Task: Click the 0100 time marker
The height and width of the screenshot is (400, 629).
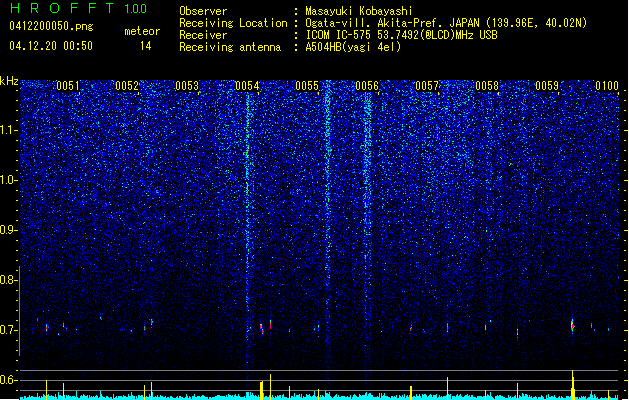Action: pos(607,86)
